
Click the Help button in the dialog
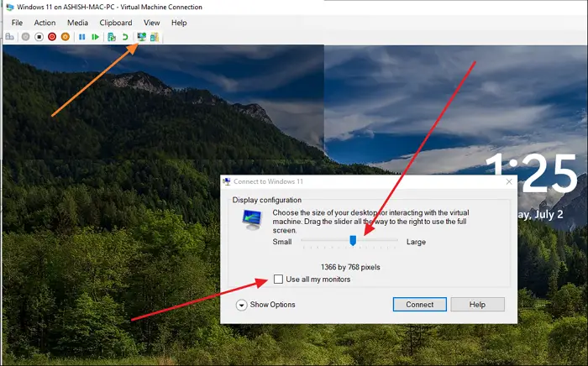click(x=477, y=305)
